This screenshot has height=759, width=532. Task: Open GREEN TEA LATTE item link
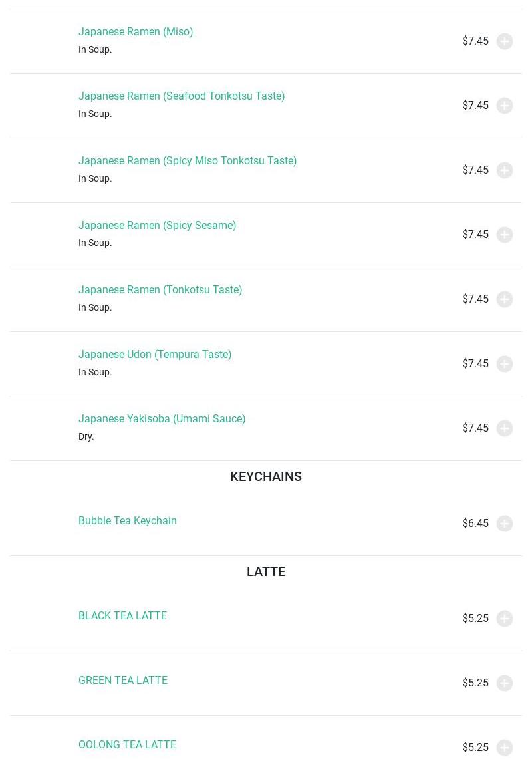122,680
